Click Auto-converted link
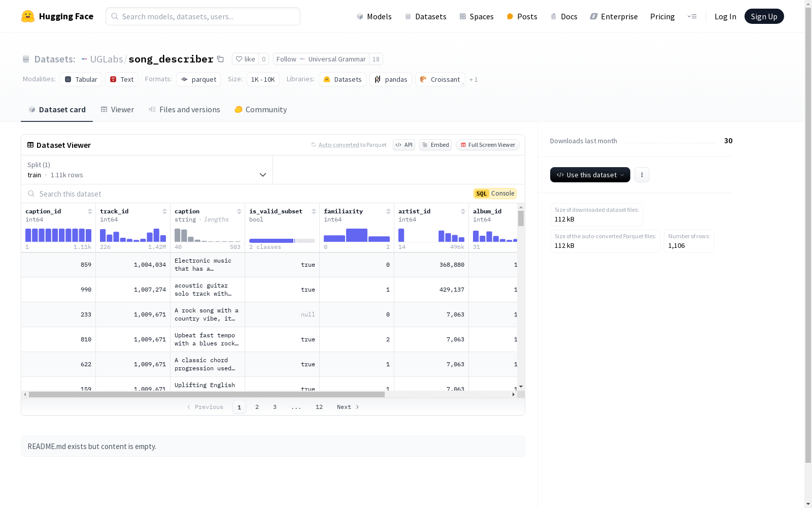This screenshot has width=812, height=508. coord(339,145)
